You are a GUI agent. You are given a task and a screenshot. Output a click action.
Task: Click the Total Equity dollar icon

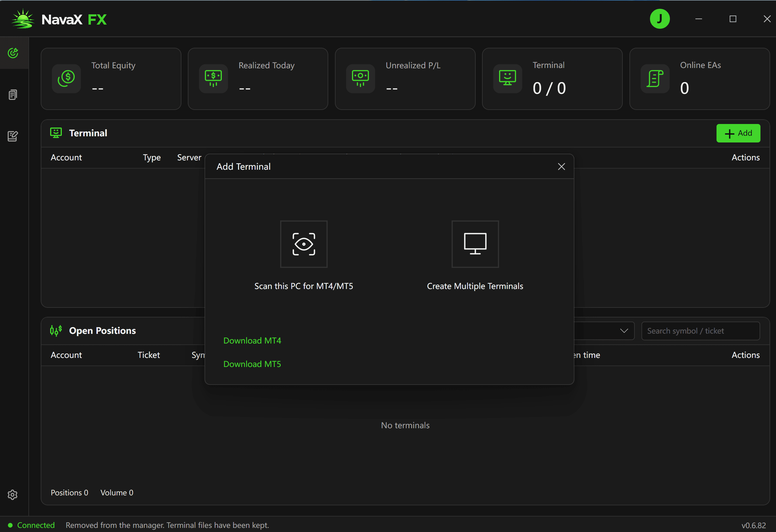(x=66, y=79)
